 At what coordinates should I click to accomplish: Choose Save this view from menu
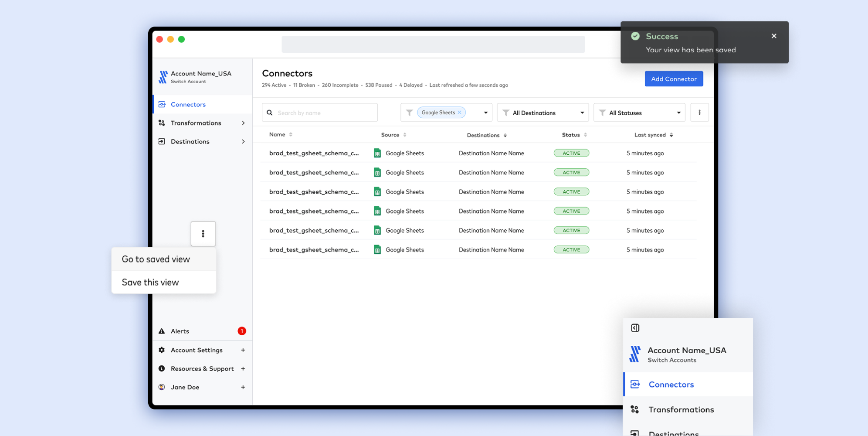[x=150, y=283]
